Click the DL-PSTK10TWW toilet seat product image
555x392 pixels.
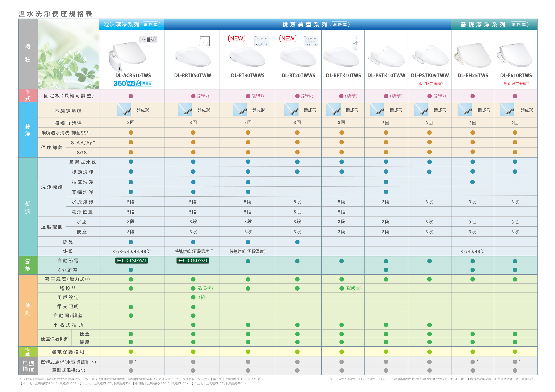[x=386, y=57]
